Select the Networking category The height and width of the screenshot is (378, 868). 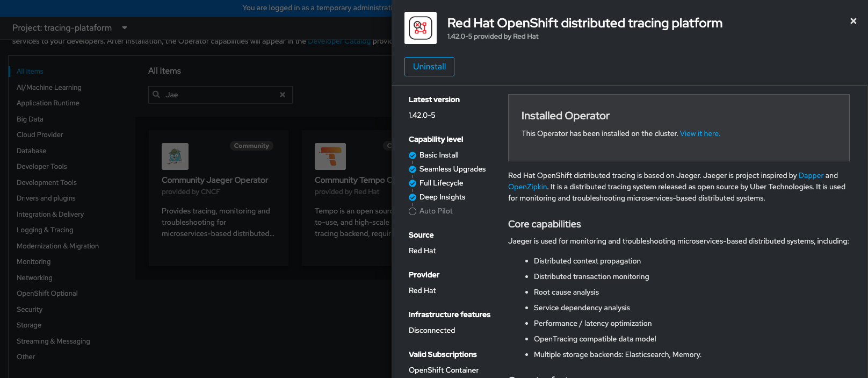tap(34, 277)
